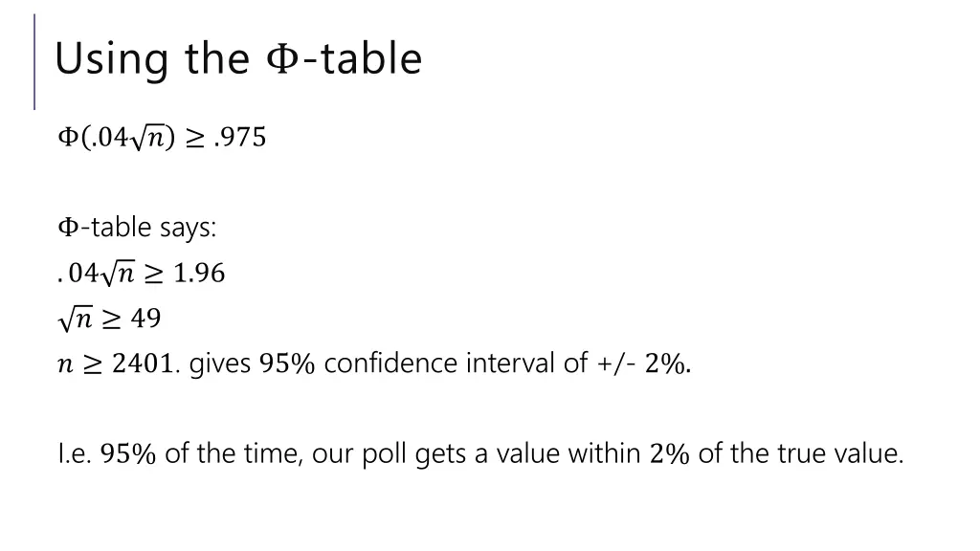Click the 'I.e.' at start of last sentence

point(75,453)
